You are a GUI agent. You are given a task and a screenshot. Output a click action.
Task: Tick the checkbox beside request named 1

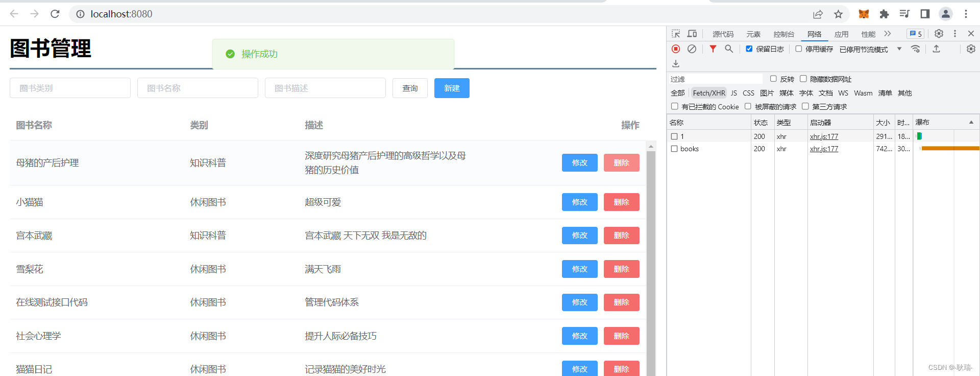674,136
